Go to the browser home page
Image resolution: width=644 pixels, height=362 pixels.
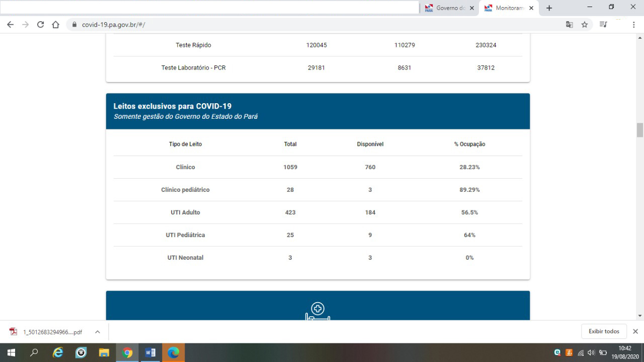[56, 25]
